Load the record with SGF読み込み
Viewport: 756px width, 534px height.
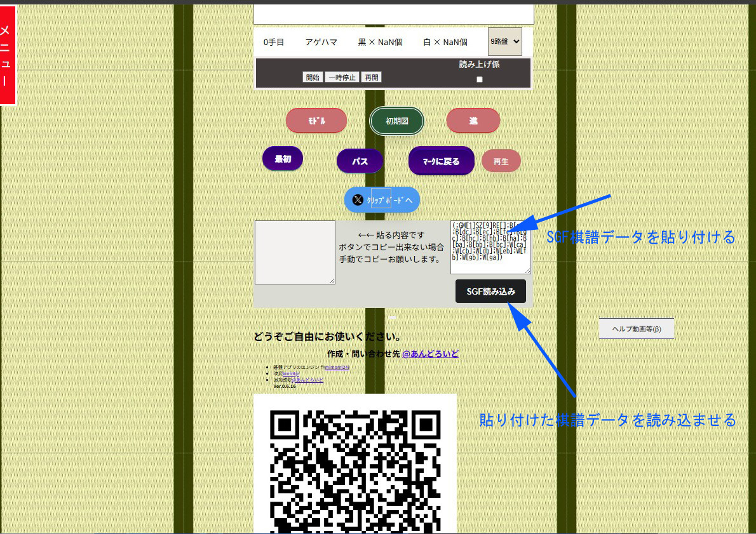[x=491, y=291]
